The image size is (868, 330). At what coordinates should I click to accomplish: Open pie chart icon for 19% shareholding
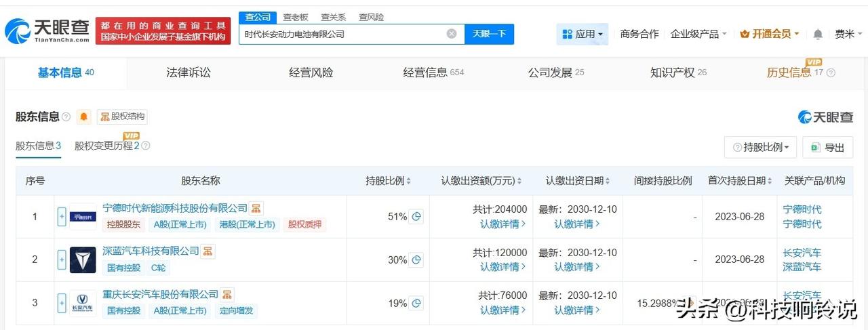click(x=416, y=303)
